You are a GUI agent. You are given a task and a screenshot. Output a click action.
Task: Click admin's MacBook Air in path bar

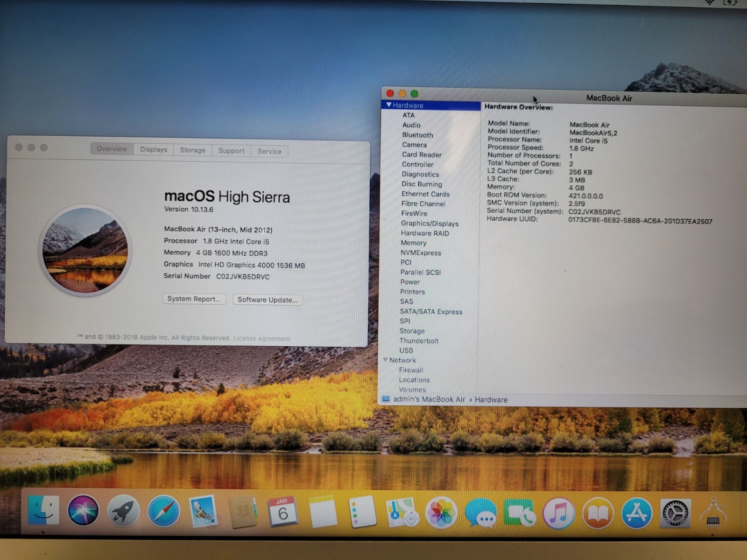[429, 399]
